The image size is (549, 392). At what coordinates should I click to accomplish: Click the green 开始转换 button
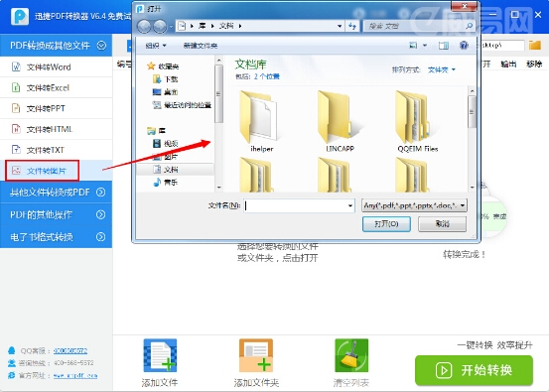pos(474,370)
